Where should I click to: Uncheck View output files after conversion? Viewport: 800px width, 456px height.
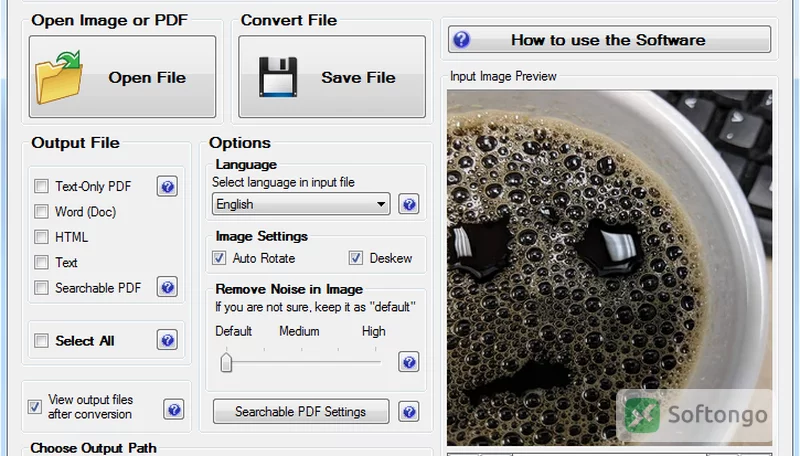35,407
